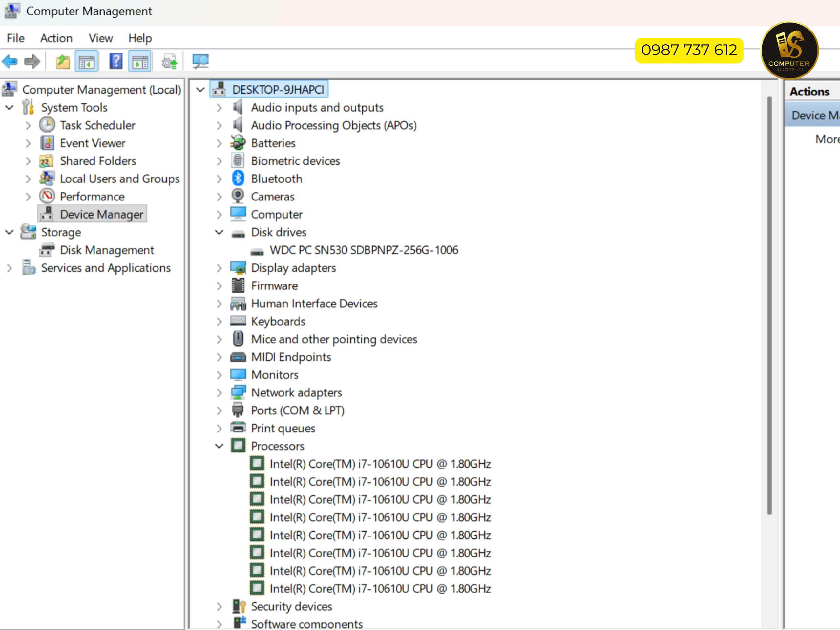Open the File menu
Image resolution: width=840 pixels, height=630 pixels.
coord(15,38)
